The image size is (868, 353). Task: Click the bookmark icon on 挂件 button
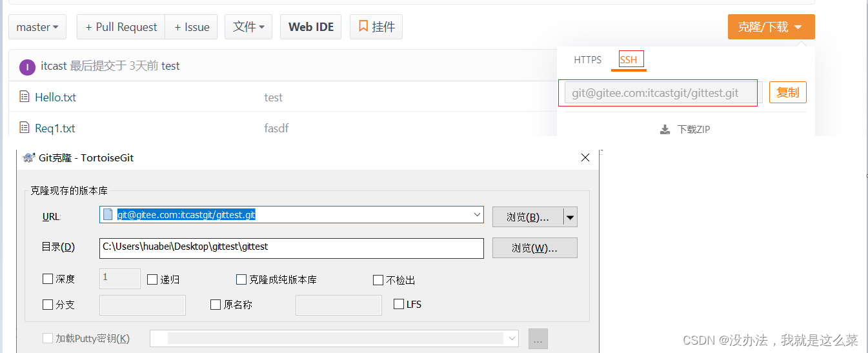(x=363, y=26)
